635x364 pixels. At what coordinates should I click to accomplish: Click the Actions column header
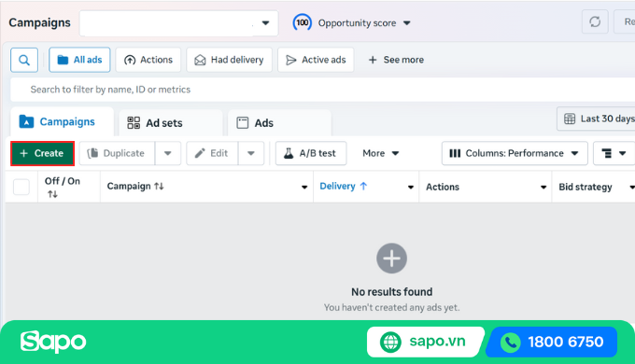443,187
